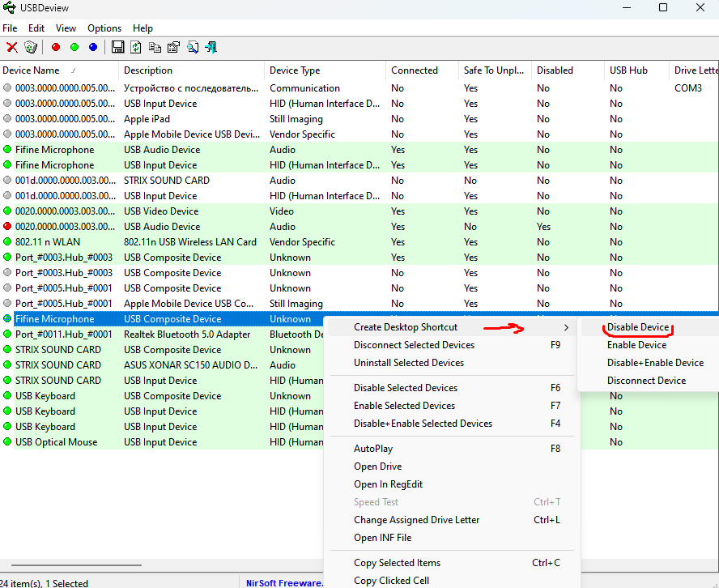Screen dimensions: 719x588
Task: Click the red status dot of disabled USB Audio Device
Action: [7, 226]
